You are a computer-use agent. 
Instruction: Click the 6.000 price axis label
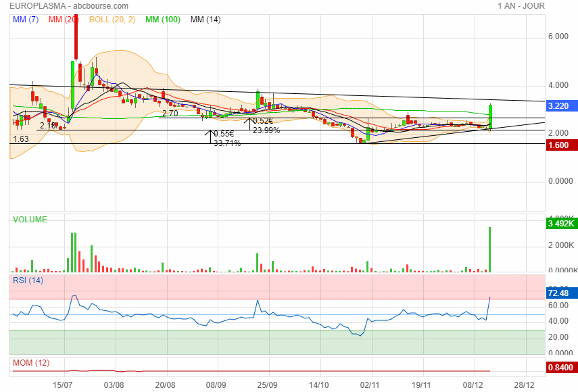pos(558,36)
